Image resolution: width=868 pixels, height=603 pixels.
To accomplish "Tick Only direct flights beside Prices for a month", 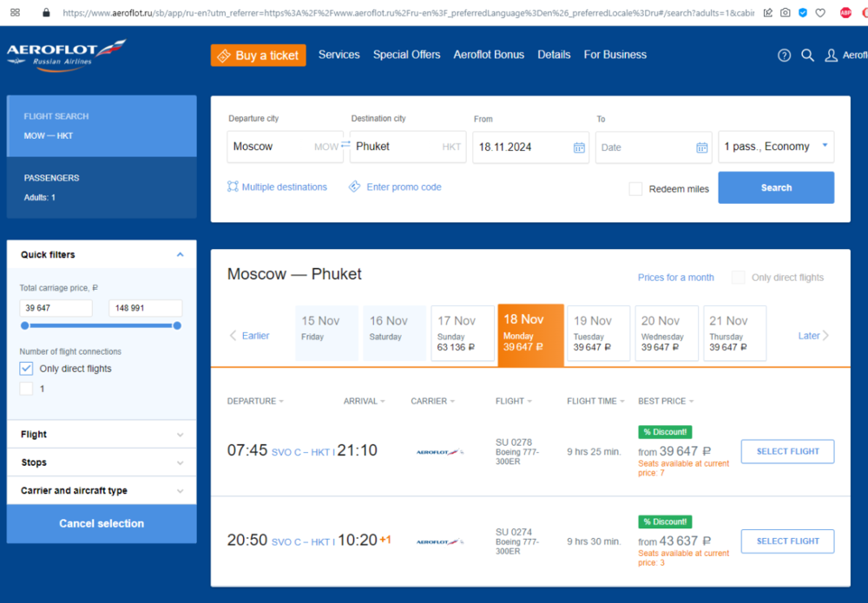I will click(x=738, y=277).
